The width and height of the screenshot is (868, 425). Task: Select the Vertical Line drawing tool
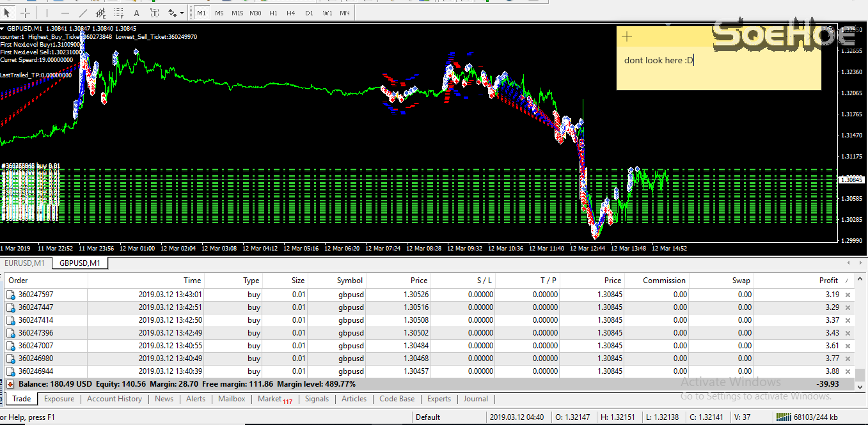click(46, 12)
